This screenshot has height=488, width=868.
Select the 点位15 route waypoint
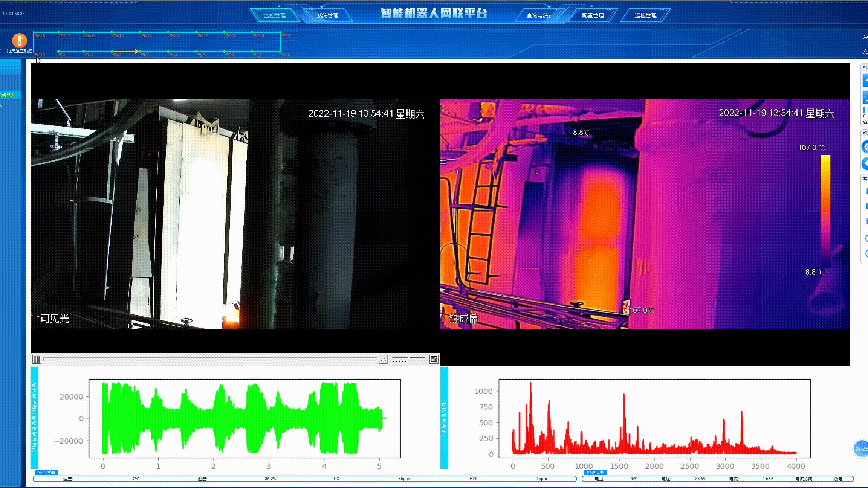pos(112,32)
